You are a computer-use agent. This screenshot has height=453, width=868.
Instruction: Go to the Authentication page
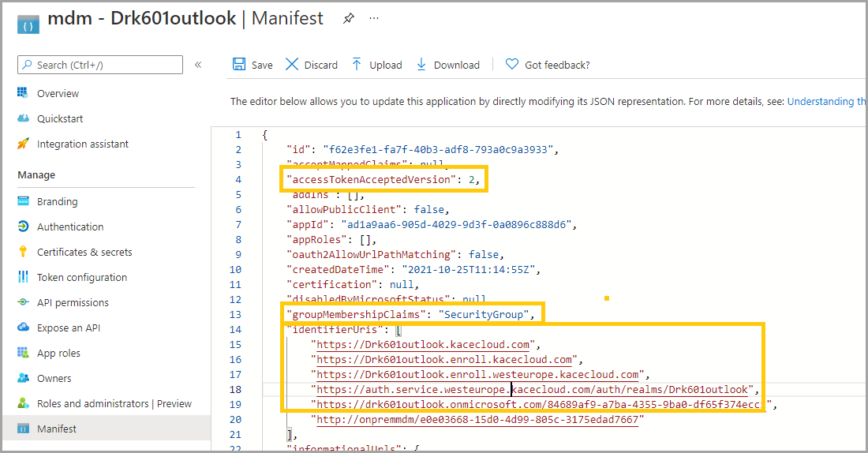pyautogui.click(x=70, y=226)
